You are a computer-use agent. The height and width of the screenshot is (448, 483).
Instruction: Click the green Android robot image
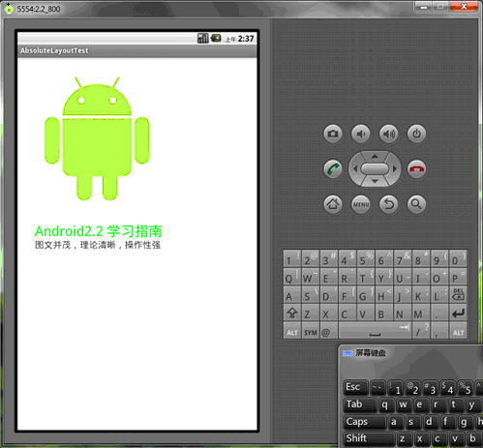97,138
